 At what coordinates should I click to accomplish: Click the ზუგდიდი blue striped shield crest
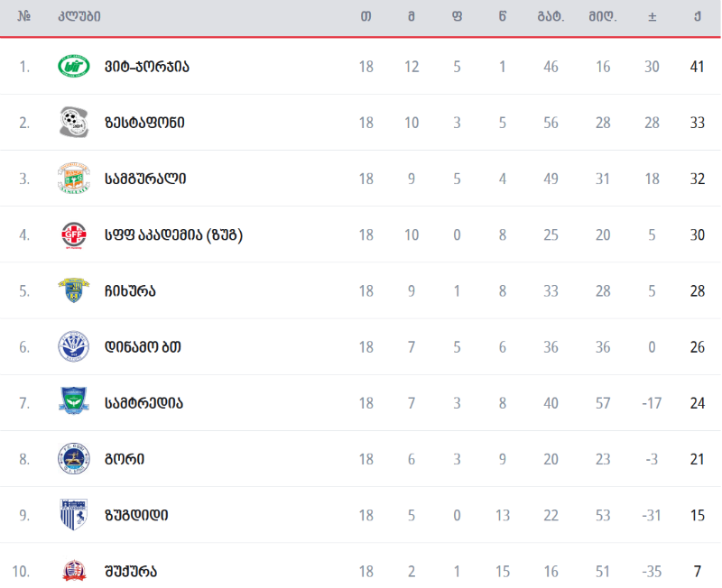[x=74, y=514]
